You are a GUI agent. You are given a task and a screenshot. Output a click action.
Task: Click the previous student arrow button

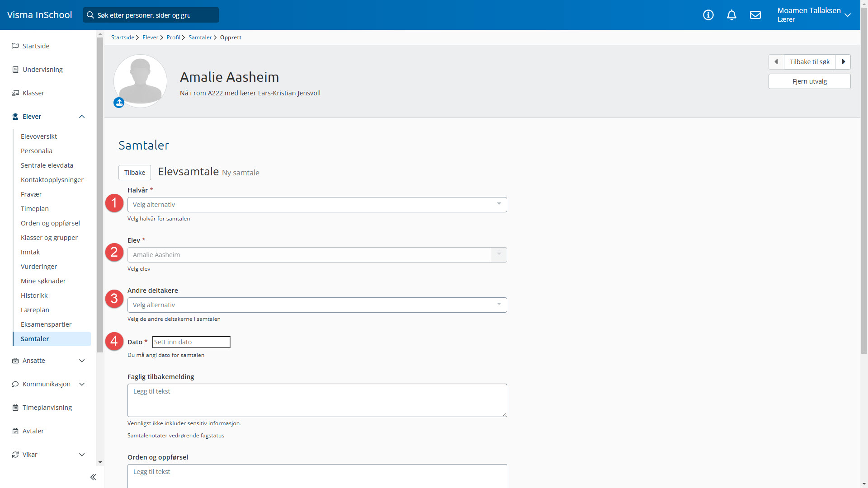776,62
